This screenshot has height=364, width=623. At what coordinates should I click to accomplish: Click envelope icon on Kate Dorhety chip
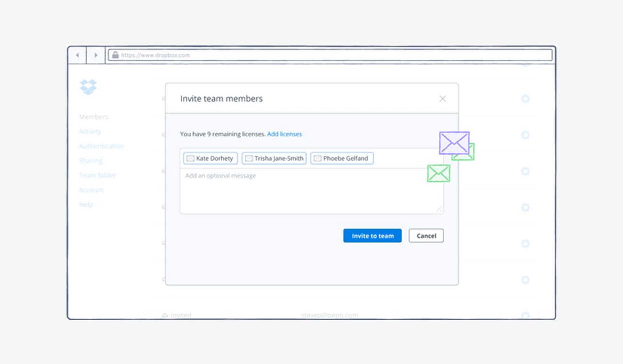tap(190, 159)
